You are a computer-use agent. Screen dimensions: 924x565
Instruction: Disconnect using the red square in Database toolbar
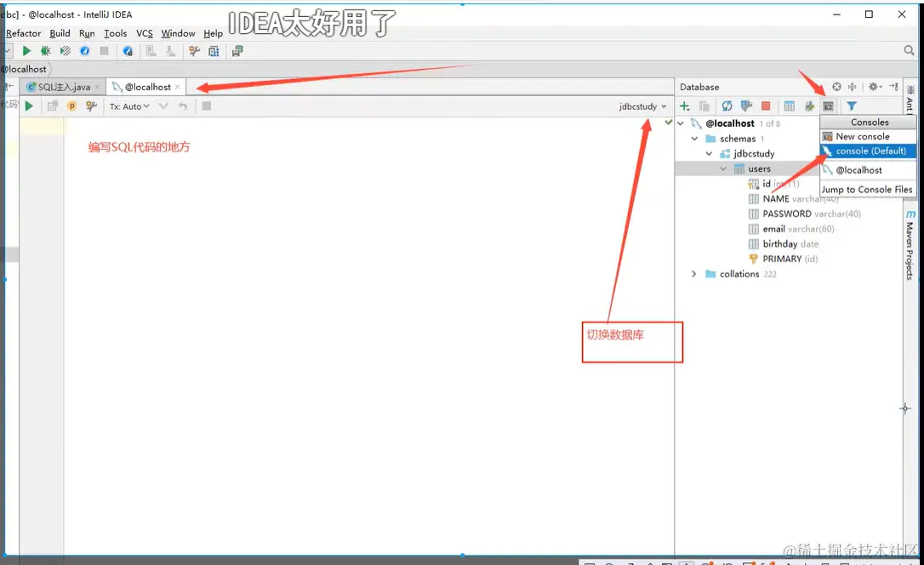point(766,106)
